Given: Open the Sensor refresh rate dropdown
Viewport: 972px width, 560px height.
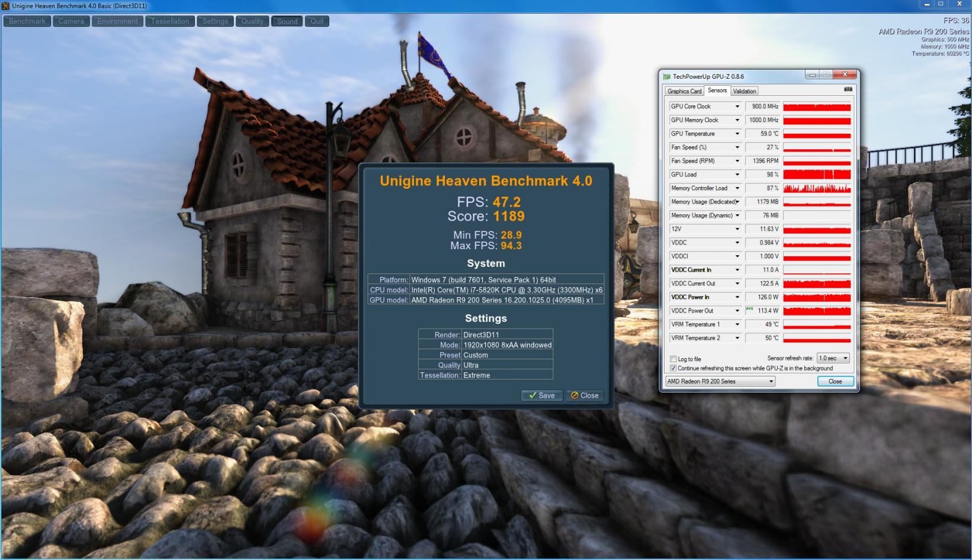Looking at the screenshot, I should 833,358.
